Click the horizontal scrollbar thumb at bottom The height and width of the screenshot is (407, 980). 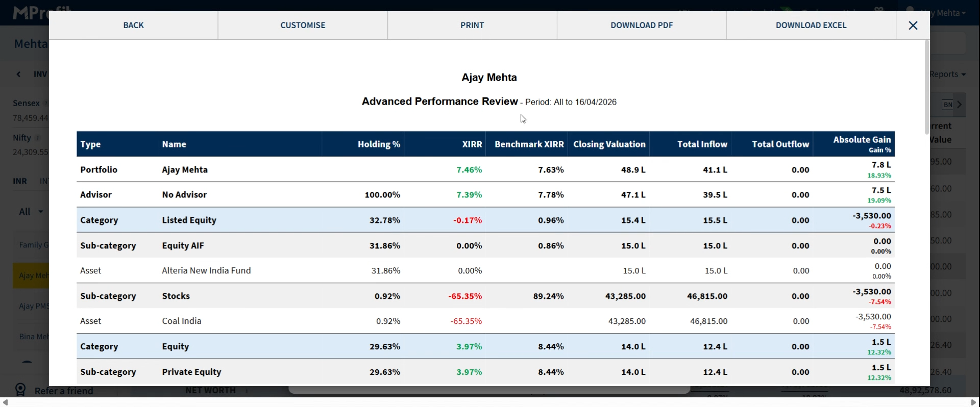(x=489, y=390)
